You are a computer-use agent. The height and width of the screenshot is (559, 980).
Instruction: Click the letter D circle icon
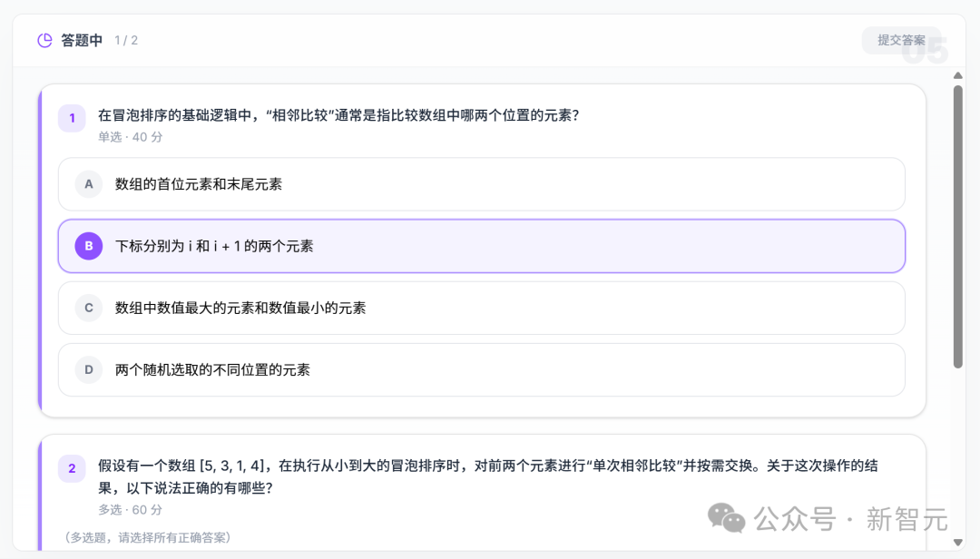tap(88, 369)
